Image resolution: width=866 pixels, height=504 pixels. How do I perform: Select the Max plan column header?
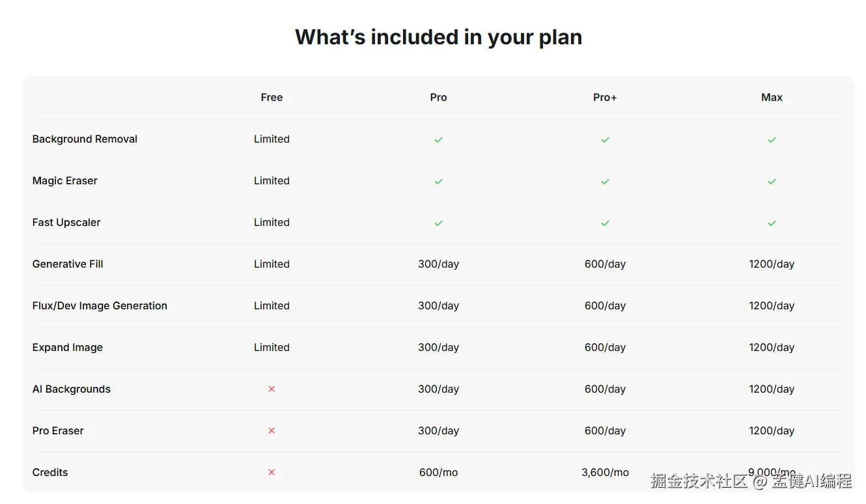click(772, 97)
